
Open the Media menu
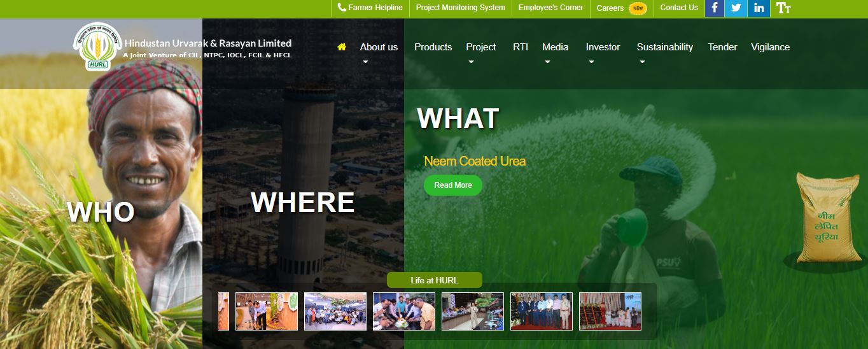point(555,47)
